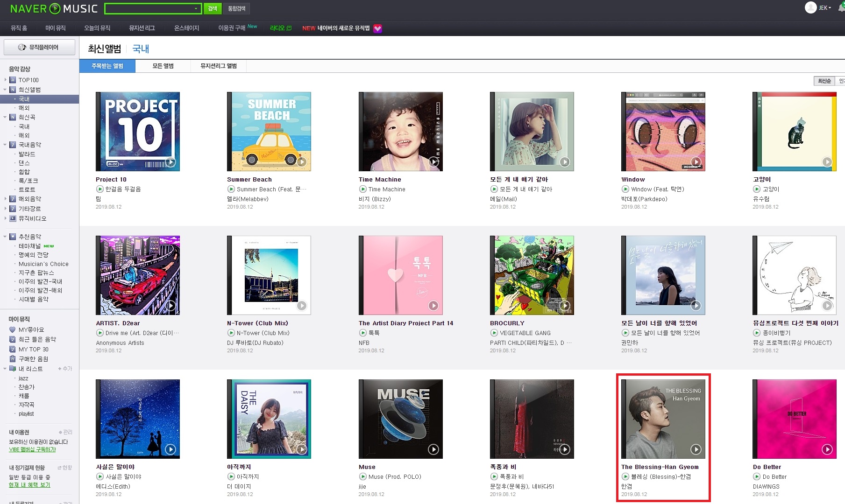Collapse the 국내음악 tree node

(x=6, y=145)
